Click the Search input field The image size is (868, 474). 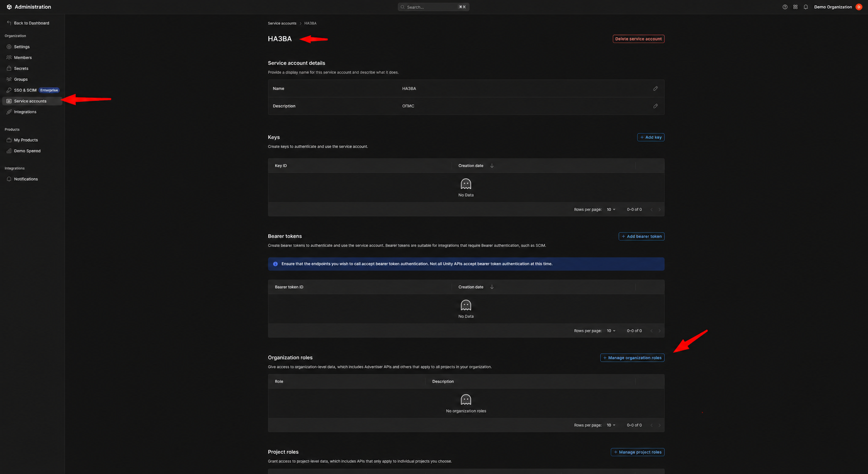click(433, 7)
